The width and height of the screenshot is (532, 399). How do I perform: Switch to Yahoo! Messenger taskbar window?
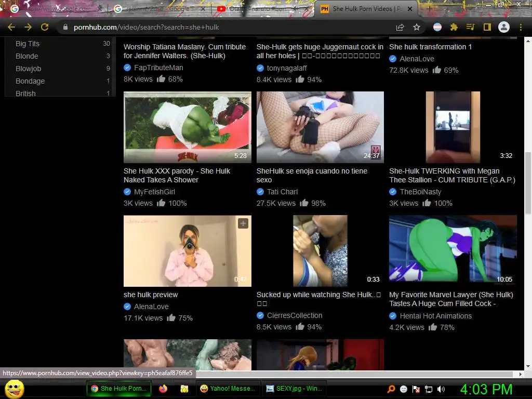pyautogui.click(x=228, y=389)
